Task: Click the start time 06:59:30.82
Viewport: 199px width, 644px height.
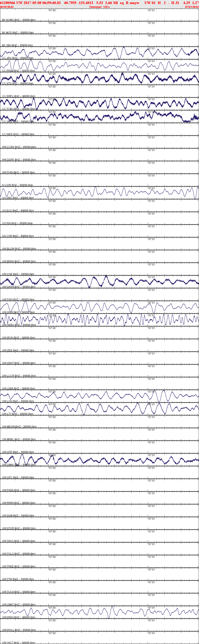Action: pos(7,7)
